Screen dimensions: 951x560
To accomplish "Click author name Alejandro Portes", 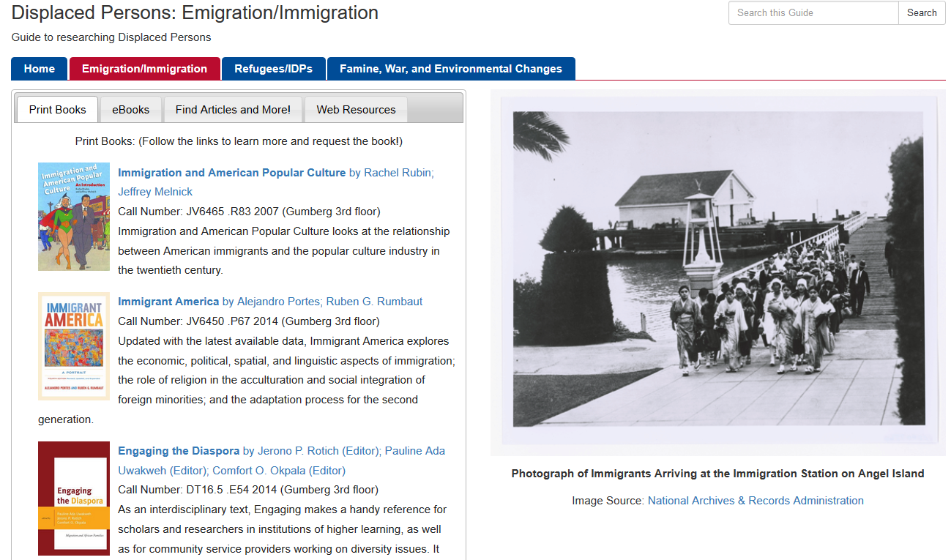I will pos(278,302).
